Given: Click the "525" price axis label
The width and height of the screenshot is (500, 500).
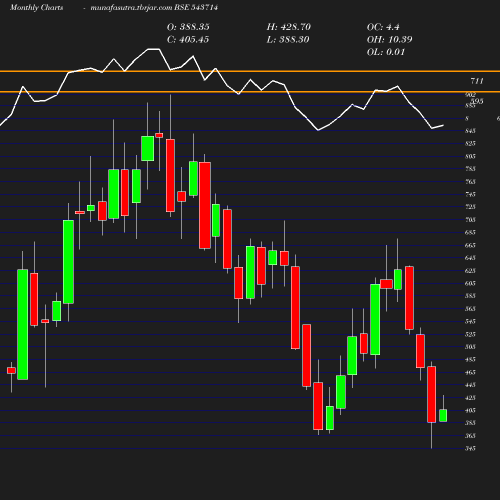Looking at the screenshot, I should [470, 334].
